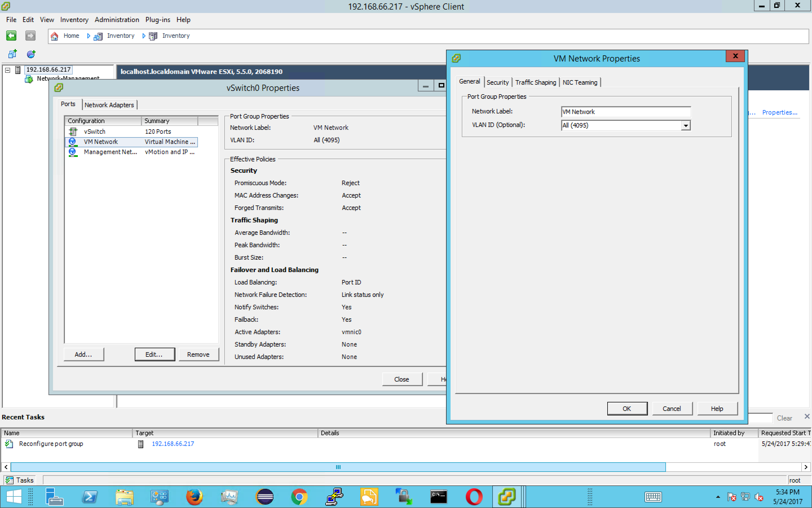This screenshot has width=812, height=508.
Task: Click the Configuration column header
Action: 103,121
